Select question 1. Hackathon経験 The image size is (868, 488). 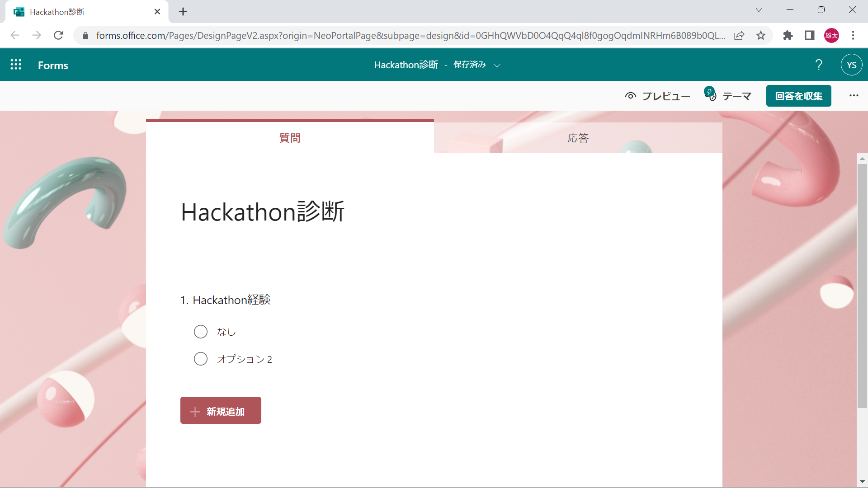(x=225, y=300)
